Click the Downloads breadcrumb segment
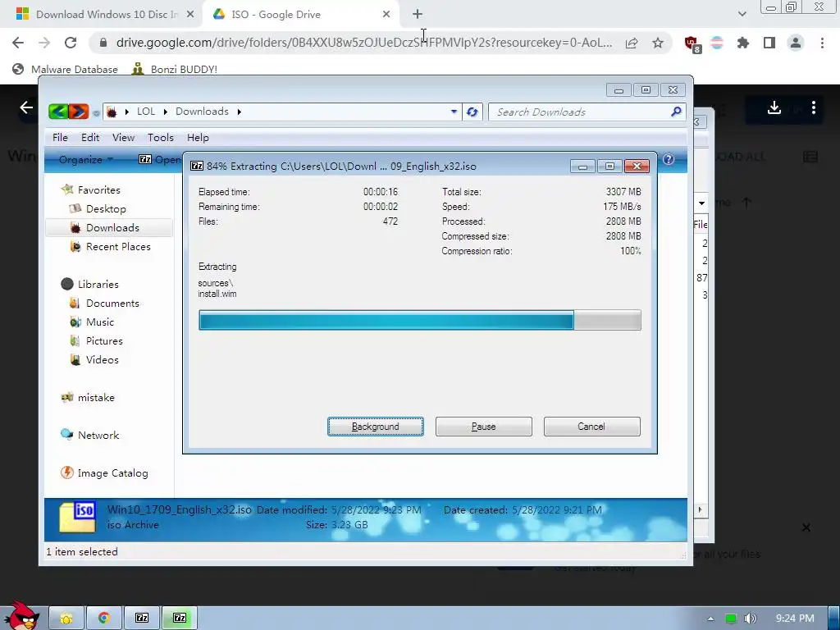Screen dimensions: 840x630 (202, 112)
